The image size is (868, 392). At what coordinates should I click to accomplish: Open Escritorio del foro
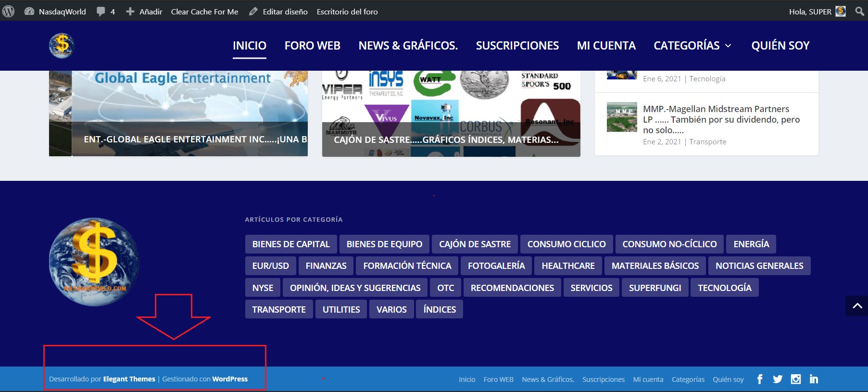[347, 12]
